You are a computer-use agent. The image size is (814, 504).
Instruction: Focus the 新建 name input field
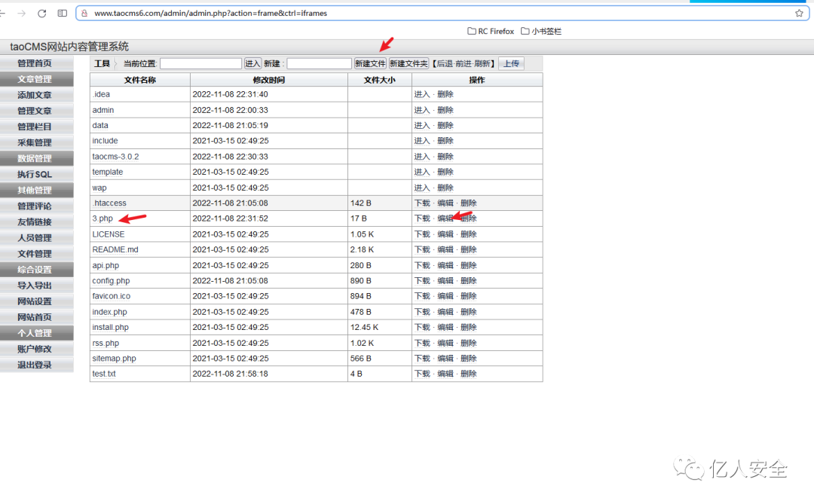point(319,64)
